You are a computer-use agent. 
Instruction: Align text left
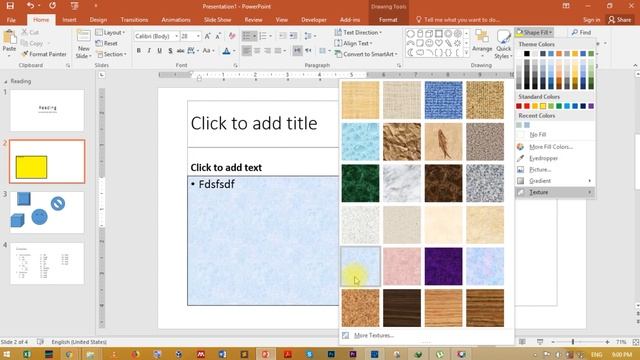click(247, 51)
